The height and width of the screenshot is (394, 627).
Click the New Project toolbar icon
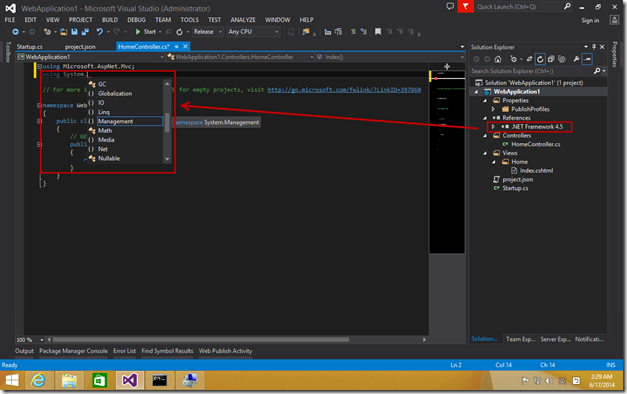[x=47, y=32]
